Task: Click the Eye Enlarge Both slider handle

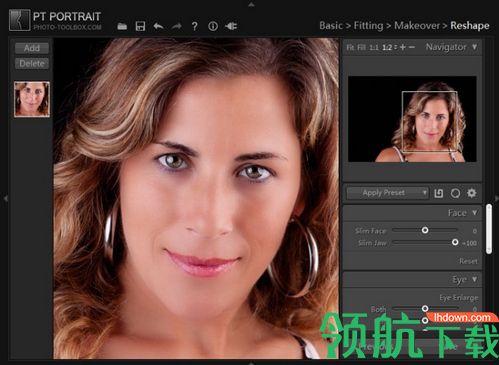Action: 425,309
